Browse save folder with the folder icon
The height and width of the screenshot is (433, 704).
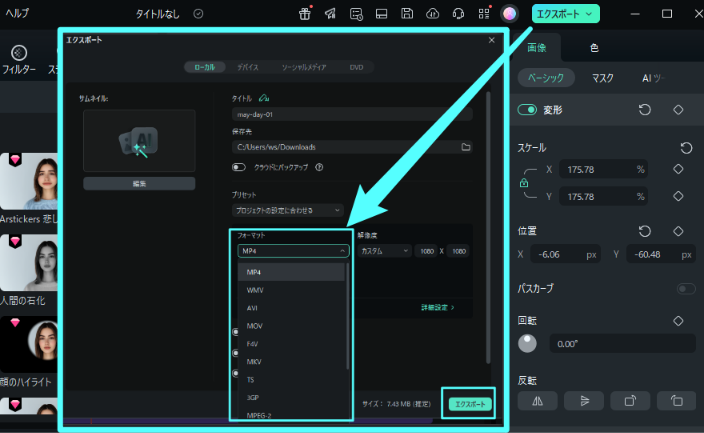pos(466,147)
